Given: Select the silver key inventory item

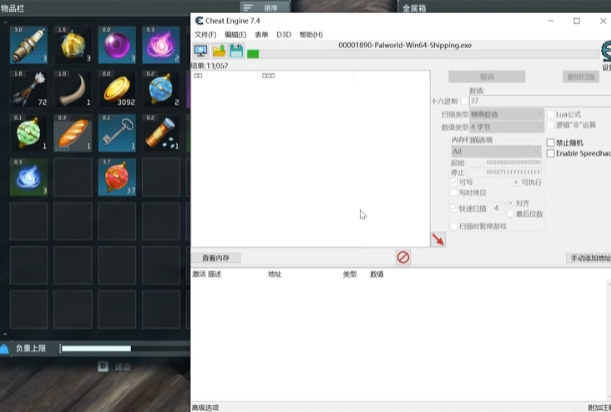Looking at the screenshot, I should tap(117, 133).
